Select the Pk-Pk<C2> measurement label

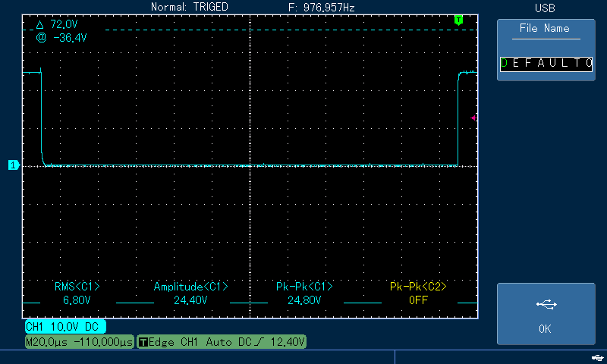click(418, 287)
